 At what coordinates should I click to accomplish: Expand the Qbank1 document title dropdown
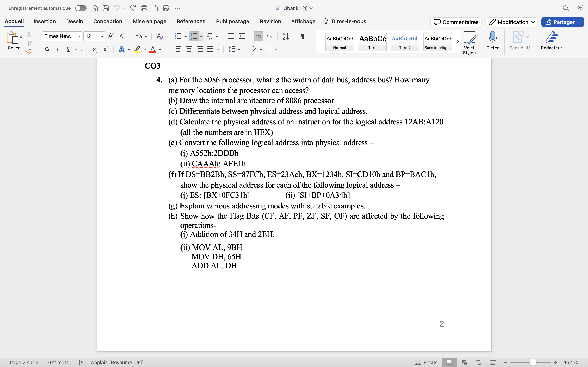click(x=312, y=8)
